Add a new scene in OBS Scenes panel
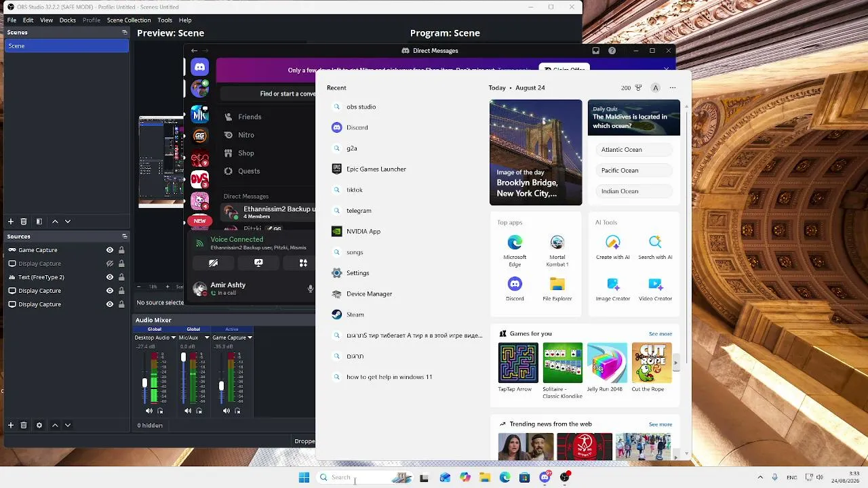 11,222
